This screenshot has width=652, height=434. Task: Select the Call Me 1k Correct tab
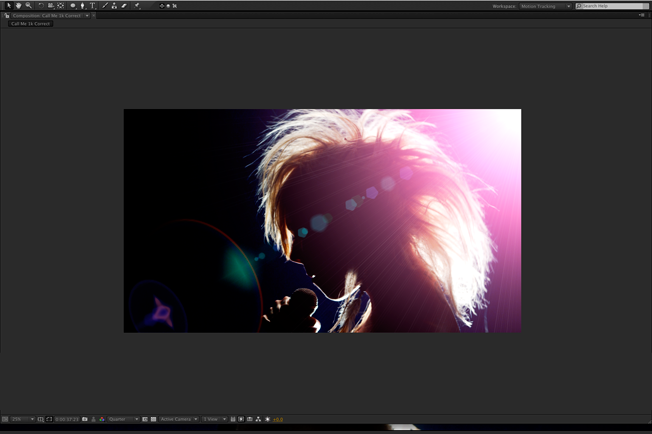tap(30, 24)
